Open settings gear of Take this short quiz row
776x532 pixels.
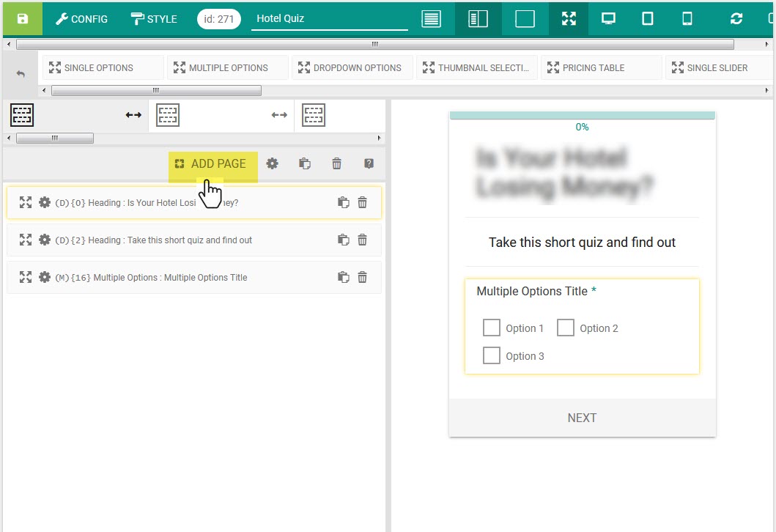pyautogui.click(x=45, y=240)
